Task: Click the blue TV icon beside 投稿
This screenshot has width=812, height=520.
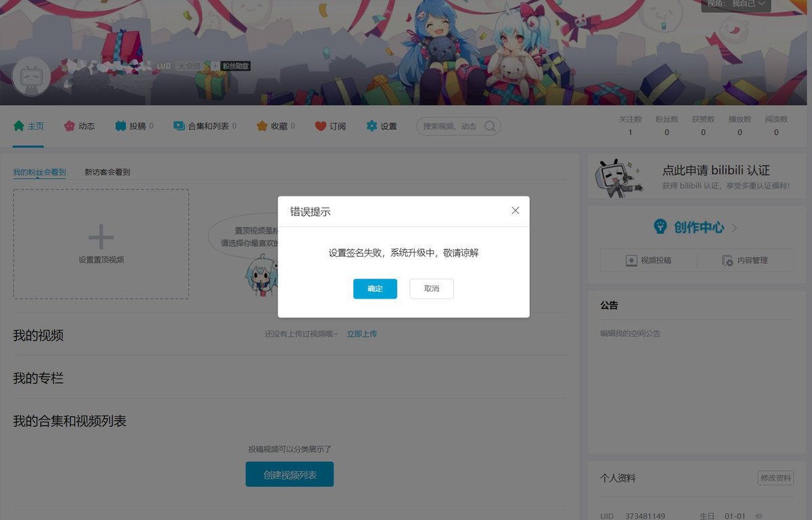Action: click(120, 126)
